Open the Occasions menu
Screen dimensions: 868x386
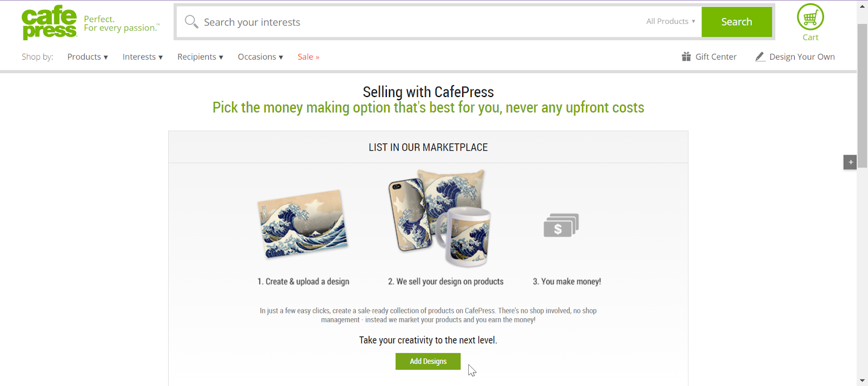pos(260,57)
